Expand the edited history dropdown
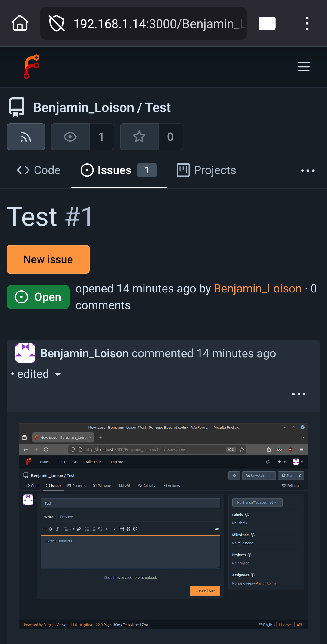 [x=39, y=374]
